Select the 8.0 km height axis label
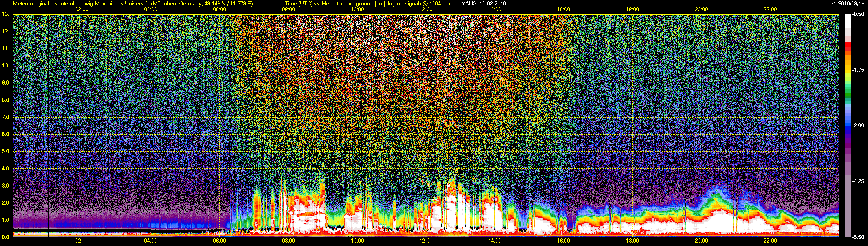The image size is (868, 246). 5,100
